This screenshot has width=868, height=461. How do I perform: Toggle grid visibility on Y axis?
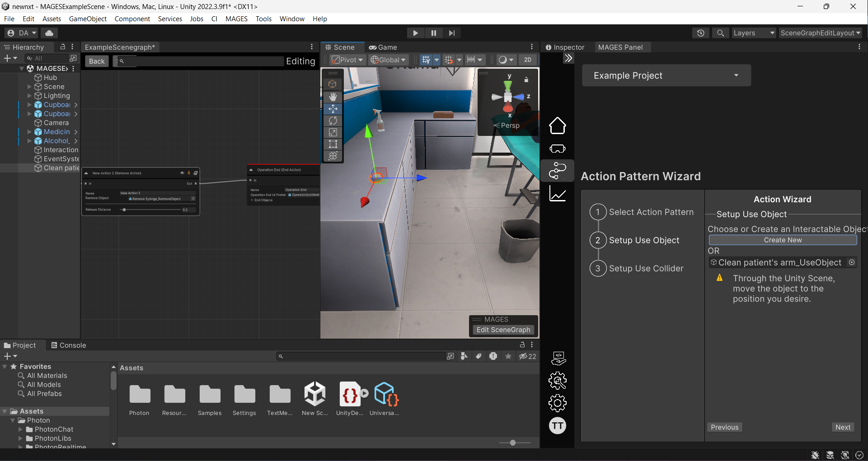(x=426, y=60)
